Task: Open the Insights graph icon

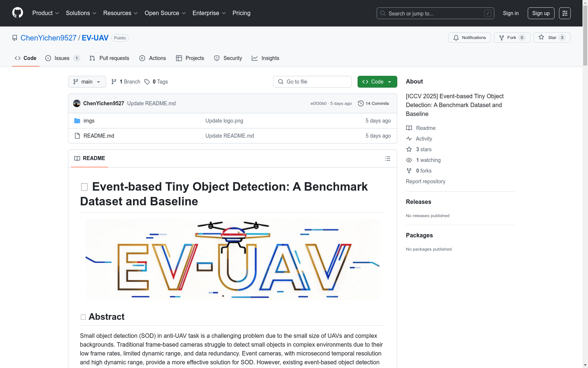Action: [x=255, y=58]
